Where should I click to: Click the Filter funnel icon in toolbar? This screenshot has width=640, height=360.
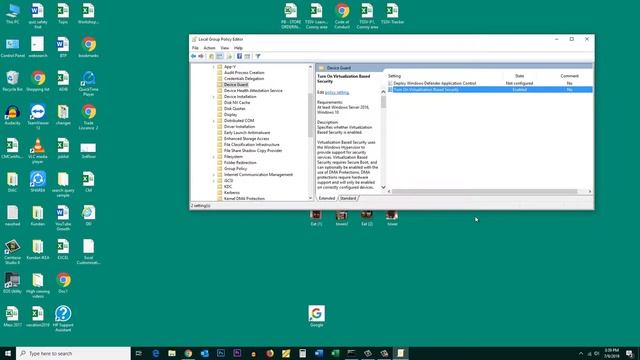tap(258, 56)
